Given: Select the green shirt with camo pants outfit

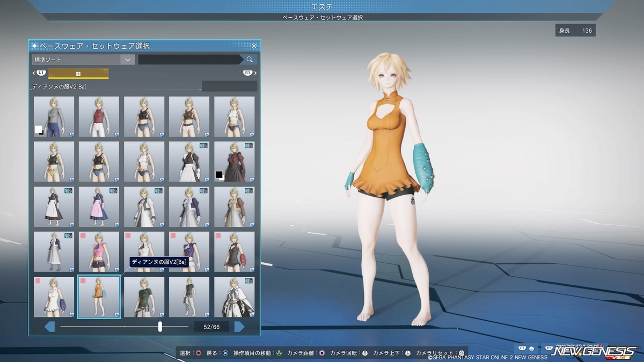Looking at the screenshot, I should 189,297.
